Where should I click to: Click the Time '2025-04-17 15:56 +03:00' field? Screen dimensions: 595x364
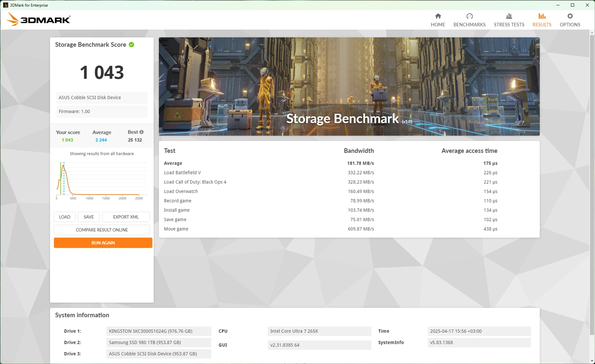(x=479, y=331)
